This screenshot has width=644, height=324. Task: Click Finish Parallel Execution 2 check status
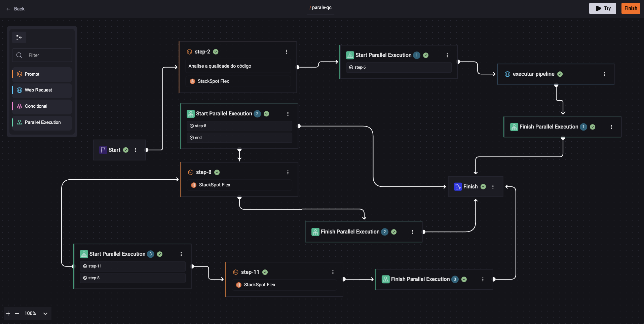(x=394, y=232)
